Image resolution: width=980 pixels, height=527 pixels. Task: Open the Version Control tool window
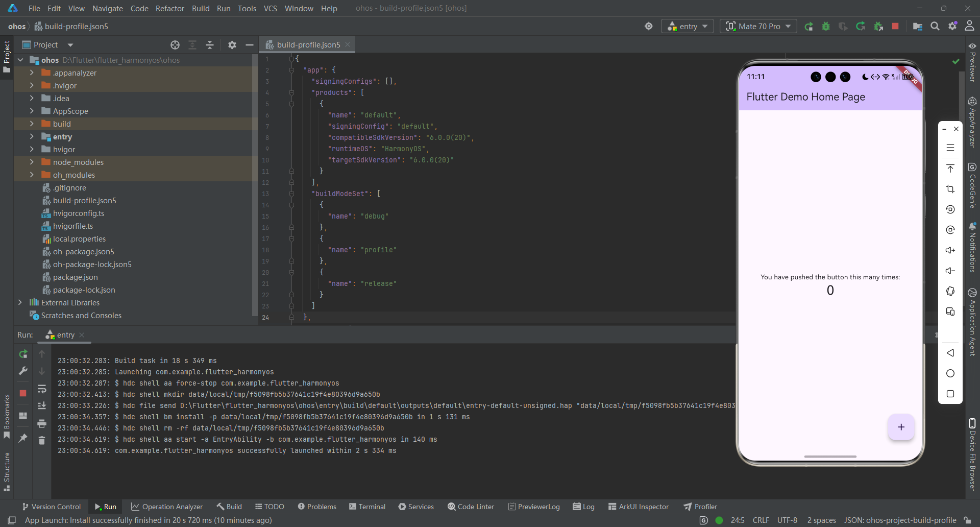[52, 507]
